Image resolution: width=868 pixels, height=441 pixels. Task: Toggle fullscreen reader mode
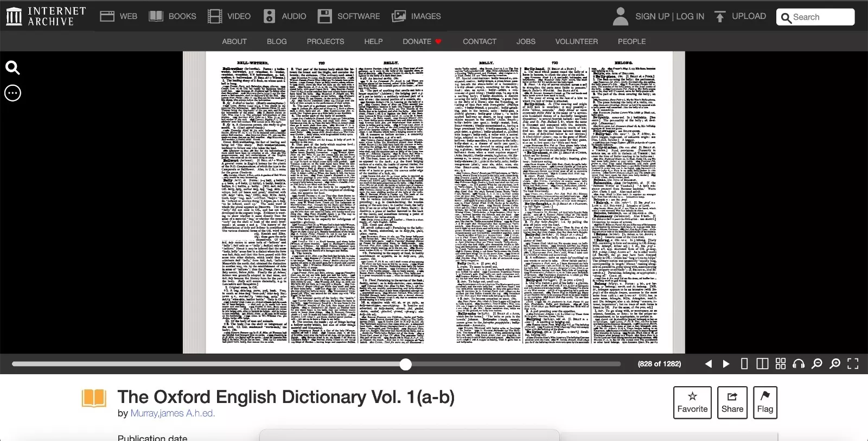853,364
